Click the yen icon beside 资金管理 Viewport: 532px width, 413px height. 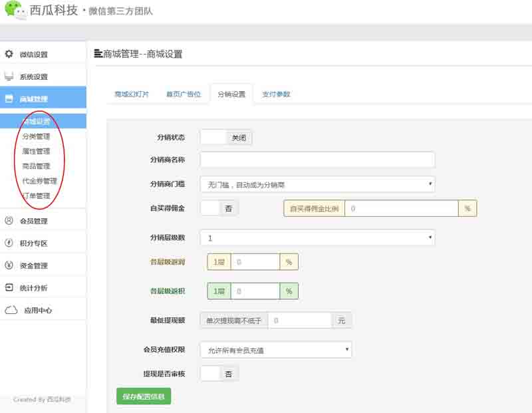coord(9,265)
